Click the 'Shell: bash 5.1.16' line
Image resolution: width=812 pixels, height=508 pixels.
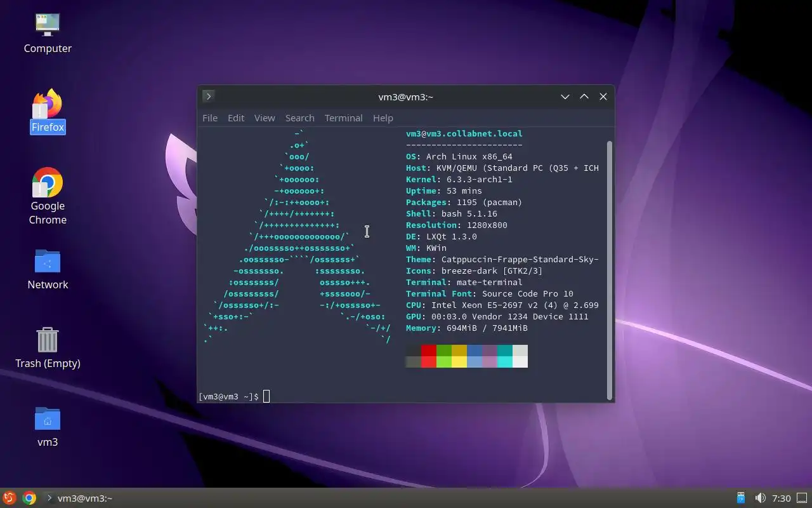tap(452, 213)
